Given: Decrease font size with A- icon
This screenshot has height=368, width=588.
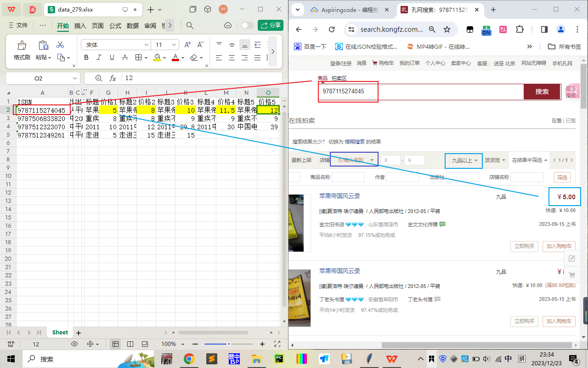Looking at the screenshot, I should pyautogui.click(x=200, y=45).
